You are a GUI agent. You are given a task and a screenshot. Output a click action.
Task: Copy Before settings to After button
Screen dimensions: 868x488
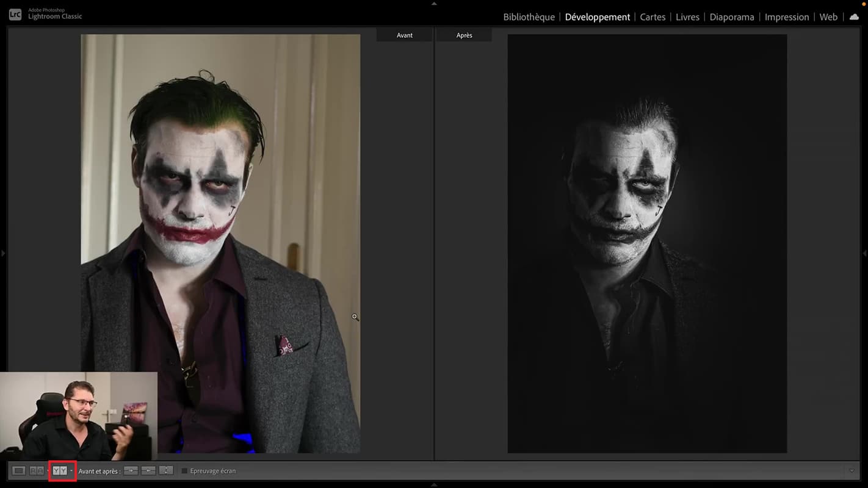[x=131, y=471]
